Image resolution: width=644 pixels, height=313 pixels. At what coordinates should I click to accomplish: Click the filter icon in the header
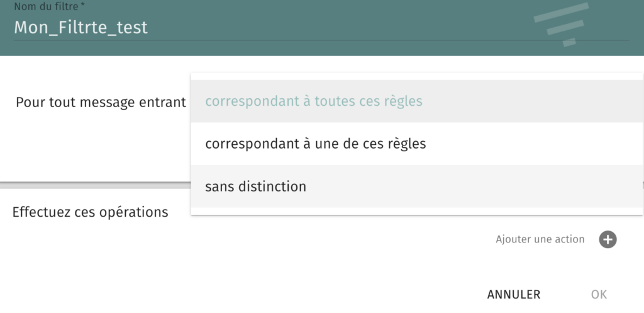[561, 25]
